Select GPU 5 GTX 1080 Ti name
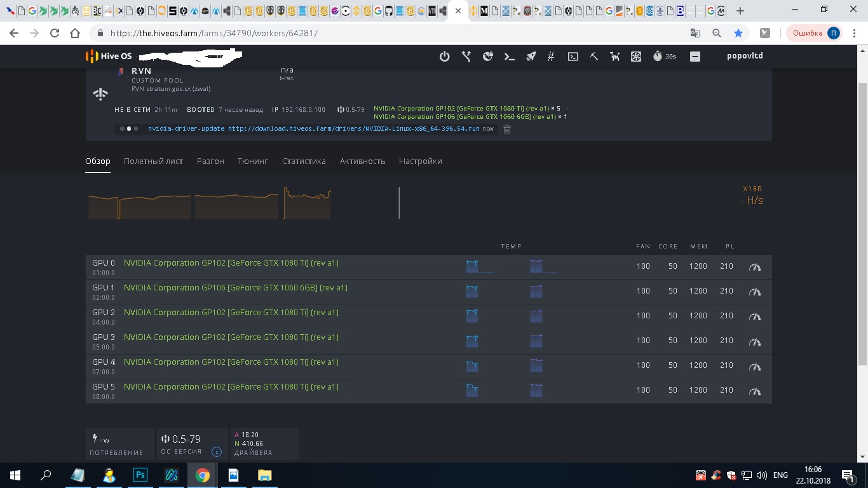Viewport: 868px width, 488px height. point(231,387)
